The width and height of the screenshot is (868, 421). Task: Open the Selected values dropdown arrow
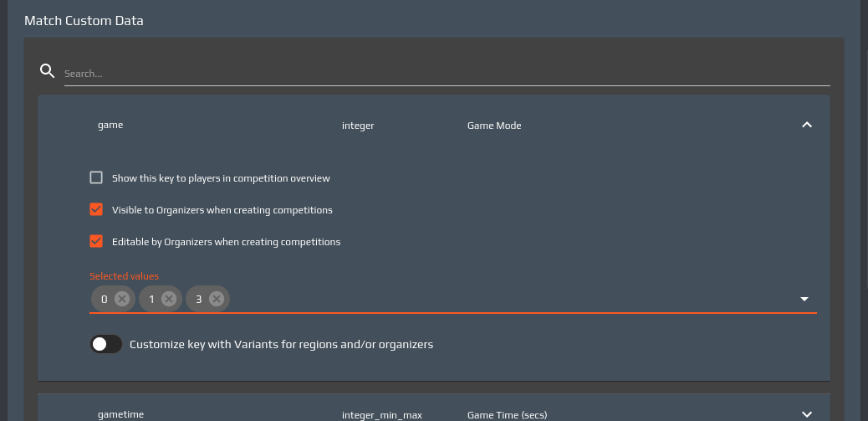804,299
